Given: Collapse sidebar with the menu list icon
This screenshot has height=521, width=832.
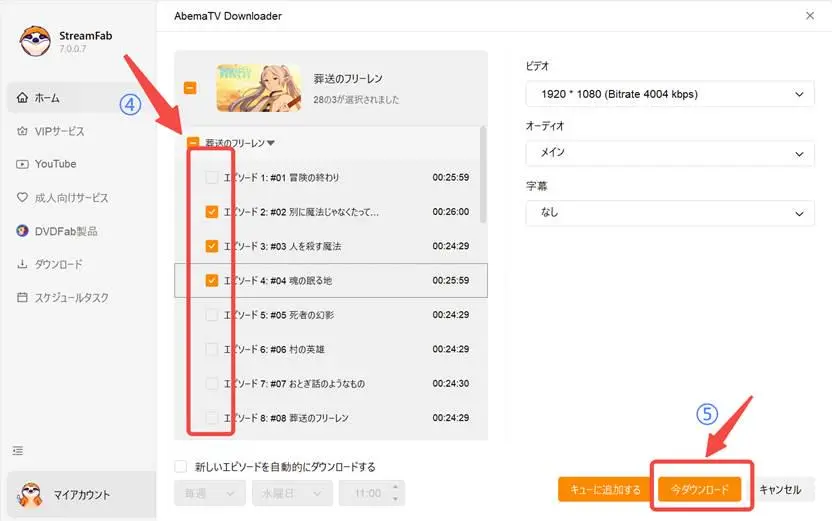Looking at the screenshot, I should click(18, 451).
